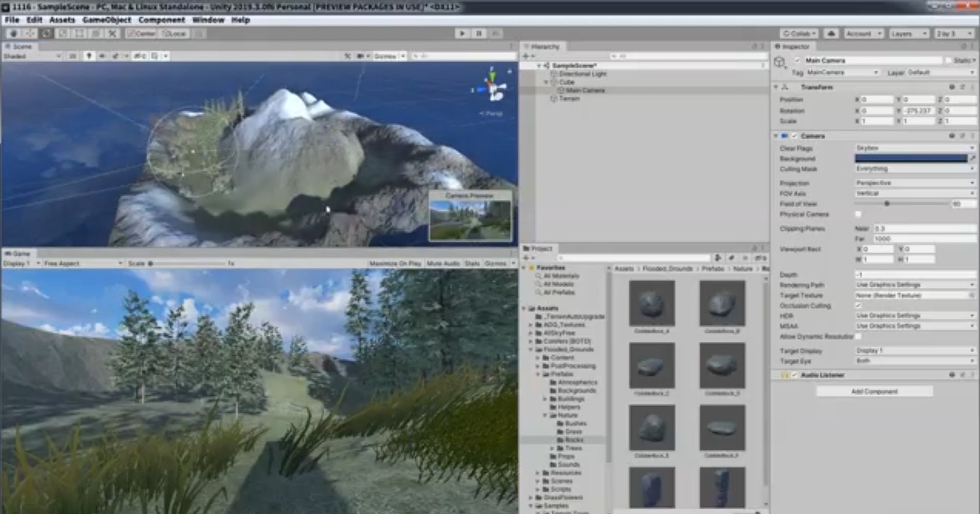Click the cloud services icon

(831, 33)
